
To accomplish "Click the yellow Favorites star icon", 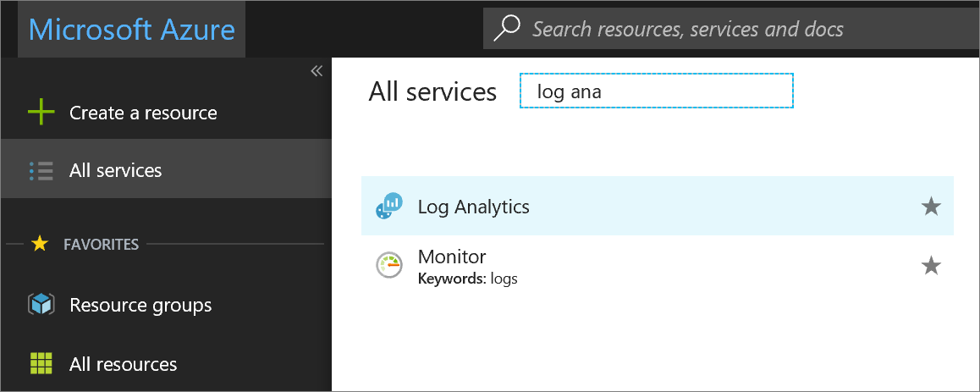I will click(39, 245).
